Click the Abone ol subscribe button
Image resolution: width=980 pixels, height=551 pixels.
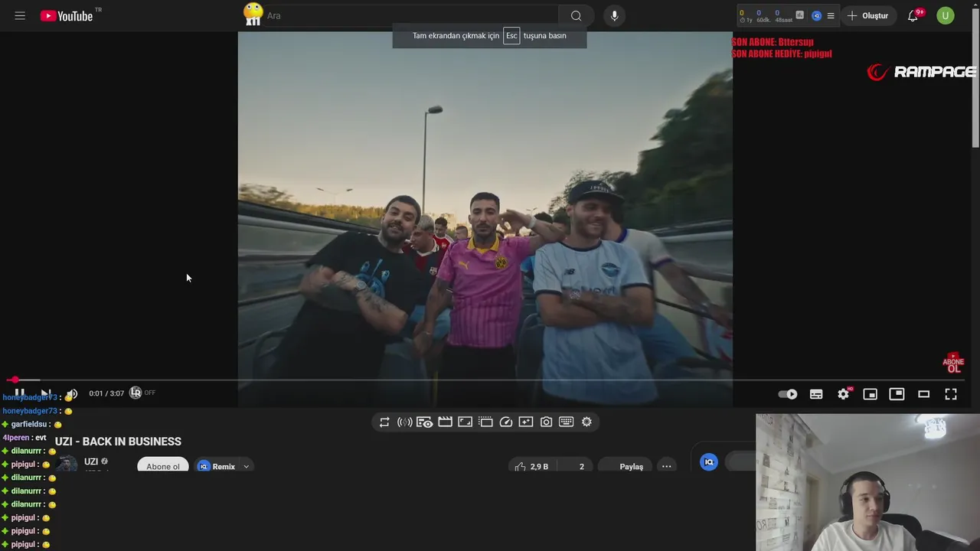click(163, 465)
